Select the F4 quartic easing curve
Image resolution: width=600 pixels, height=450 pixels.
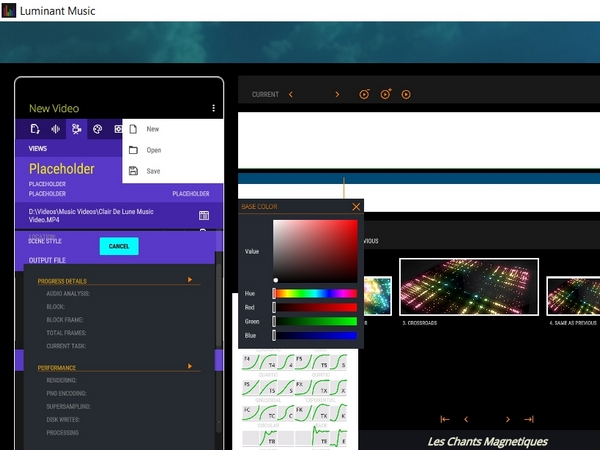point(251,362)
